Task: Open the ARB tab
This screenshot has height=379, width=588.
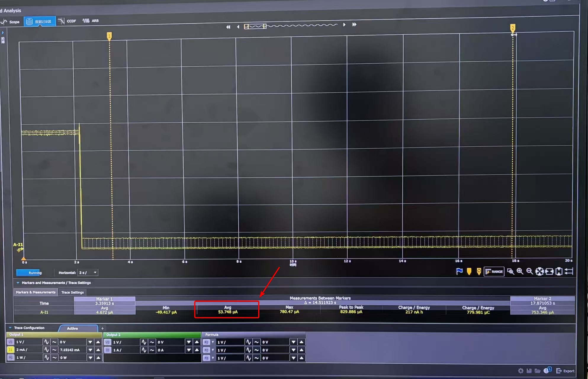Action: [91, 21]
